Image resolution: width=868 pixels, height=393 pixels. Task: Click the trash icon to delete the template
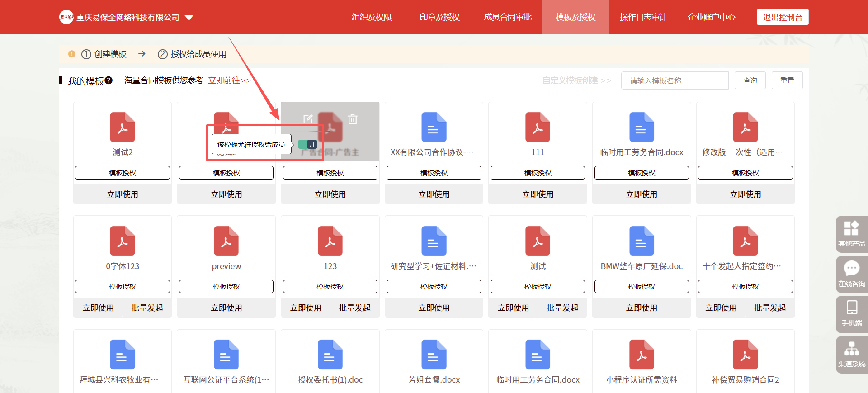[x=353, y=119]
